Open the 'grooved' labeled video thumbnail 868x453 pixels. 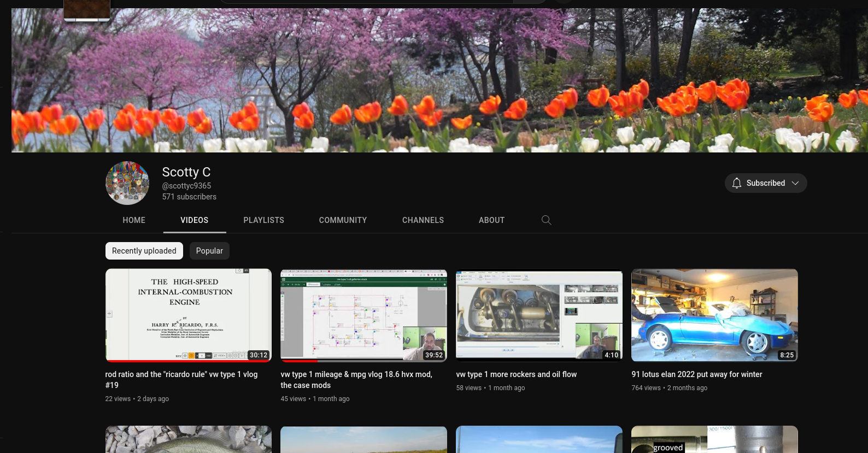[714, 439]
